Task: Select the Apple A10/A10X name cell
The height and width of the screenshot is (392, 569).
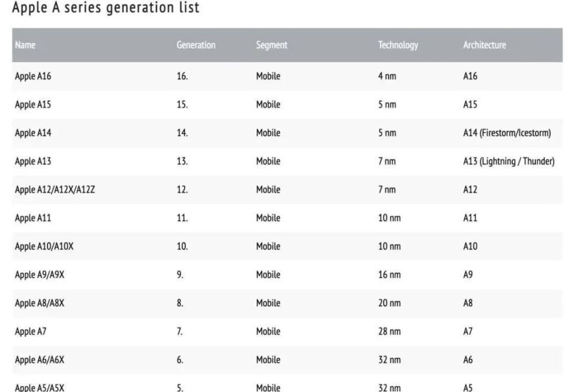Action: point(44,246)
